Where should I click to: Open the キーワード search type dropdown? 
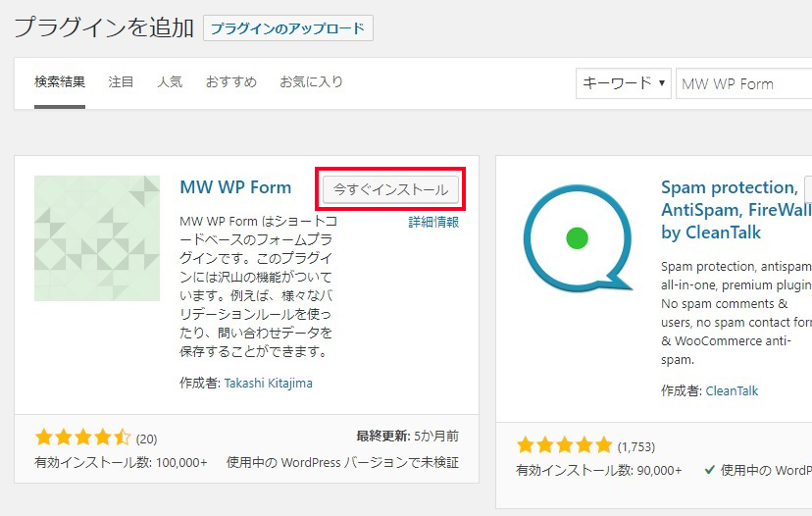click(624, 83)
